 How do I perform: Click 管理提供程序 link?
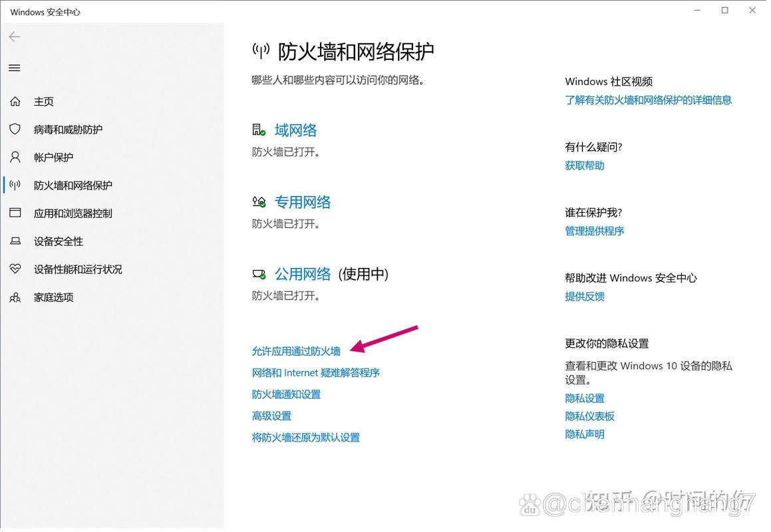(595, 231)
